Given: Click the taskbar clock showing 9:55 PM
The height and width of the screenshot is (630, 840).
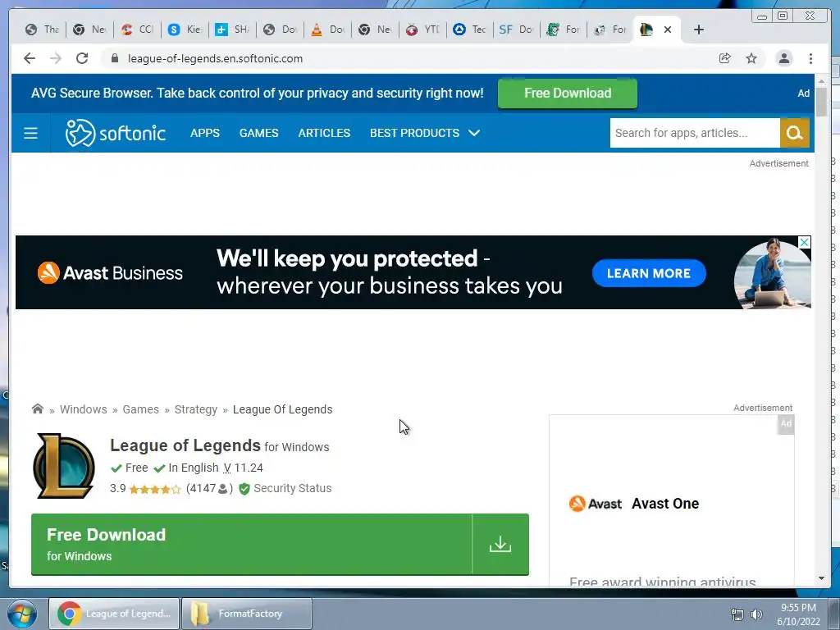Looking at the screenshot, I should coord(798,614).
